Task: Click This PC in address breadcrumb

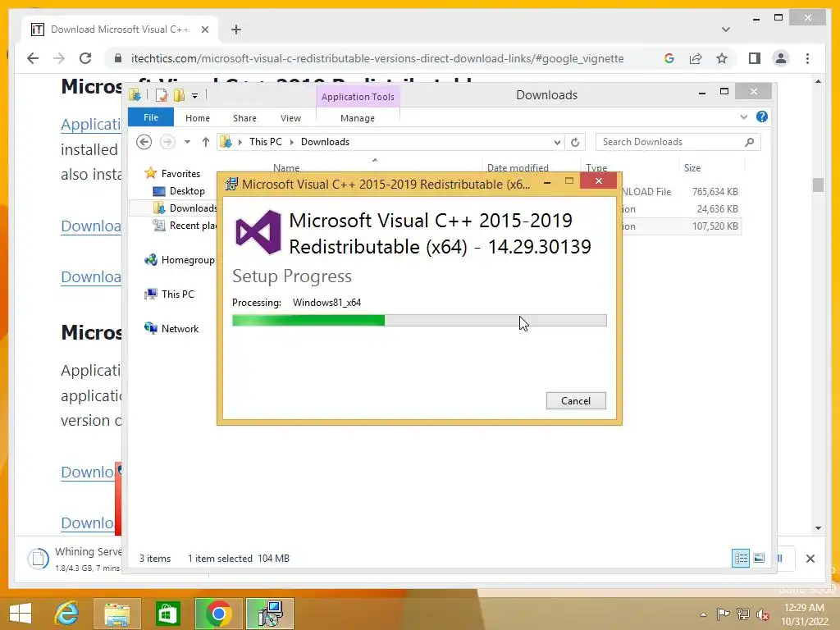Action: point(265,142)
